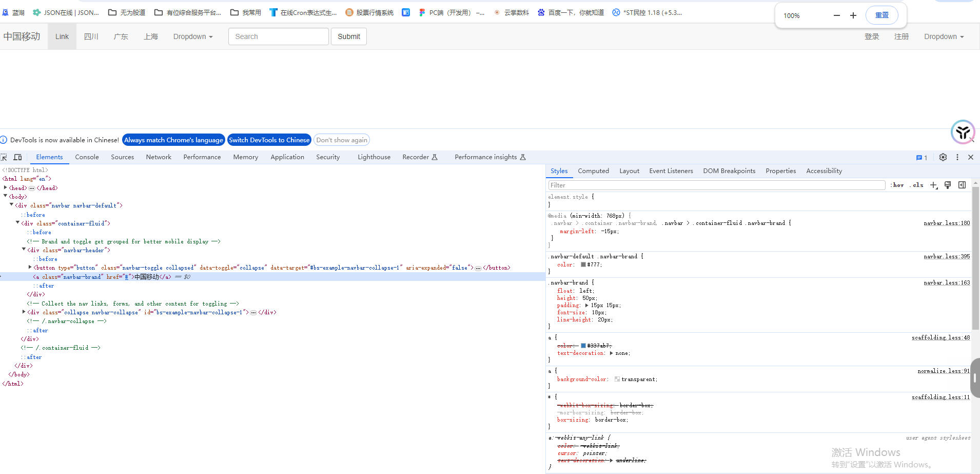
Task: Close the DevTools panel
Action: click(x=971, y=157)
